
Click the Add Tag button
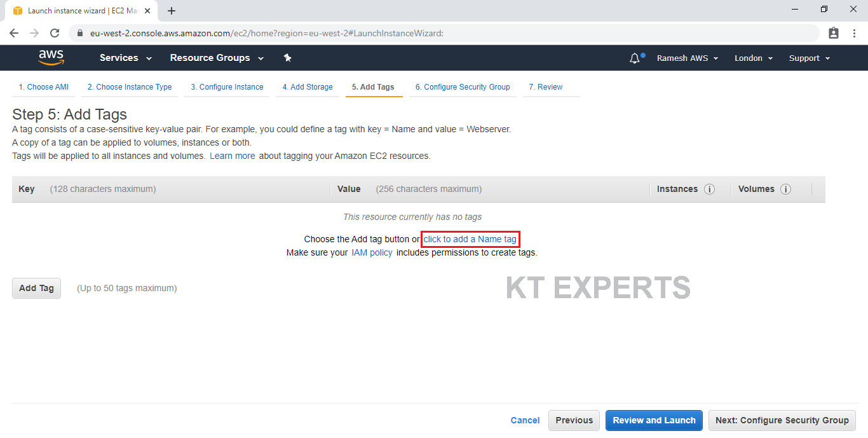36,288
